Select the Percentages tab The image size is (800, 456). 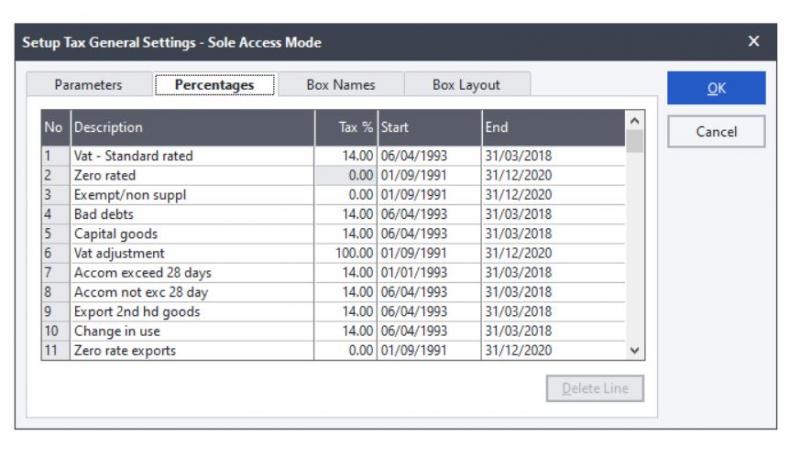(x=214, y=85)
